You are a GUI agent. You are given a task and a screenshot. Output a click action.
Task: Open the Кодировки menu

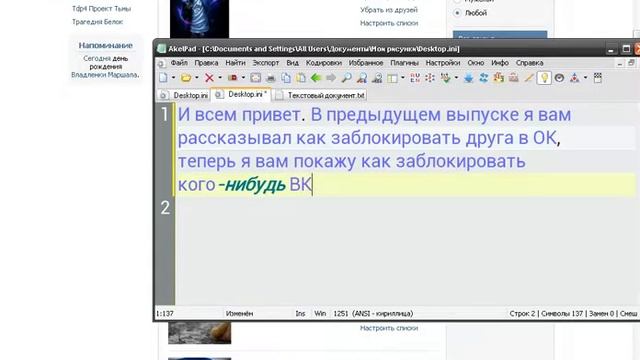[324, 63]
